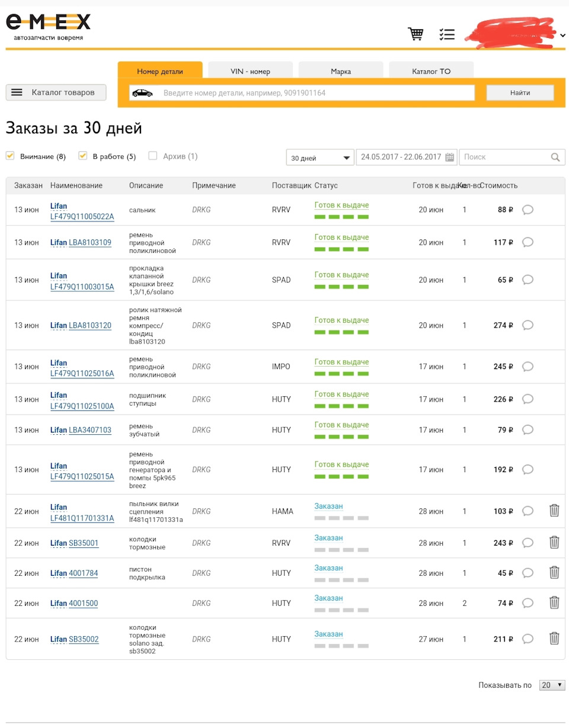Delete the LF481Q11701331A order with trash icon

(554, 511)
